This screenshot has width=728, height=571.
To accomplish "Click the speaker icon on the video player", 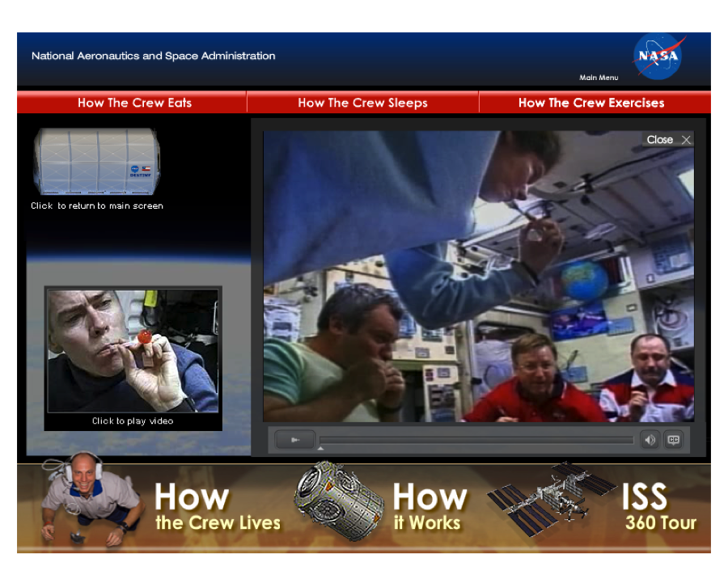I will pos(650,439).
